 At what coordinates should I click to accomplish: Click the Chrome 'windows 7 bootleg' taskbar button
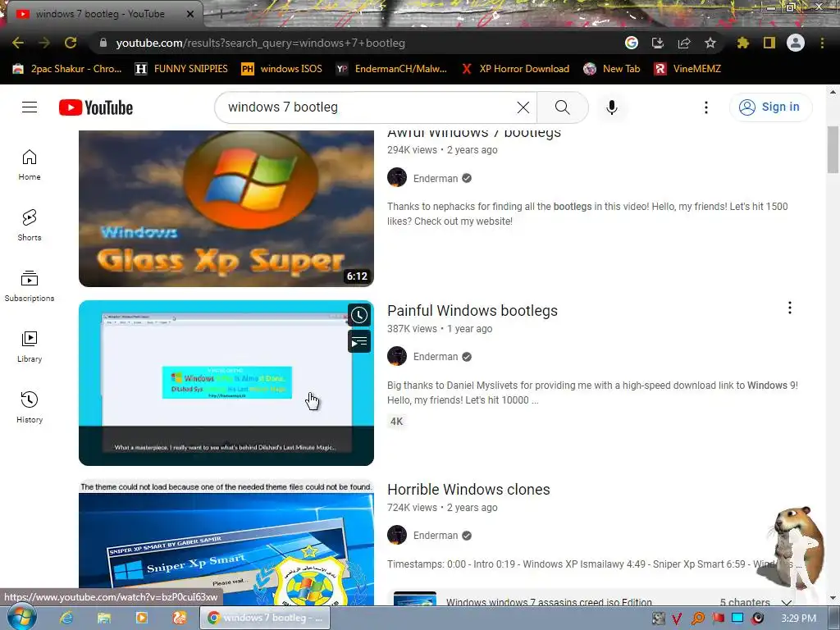(x=265, y=618)
